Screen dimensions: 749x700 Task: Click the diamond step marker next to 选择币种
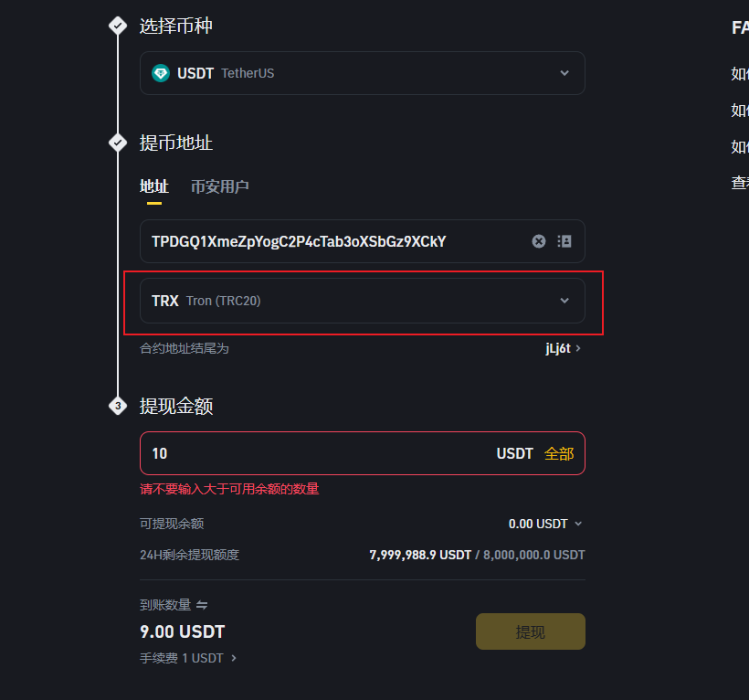point(117,26)
